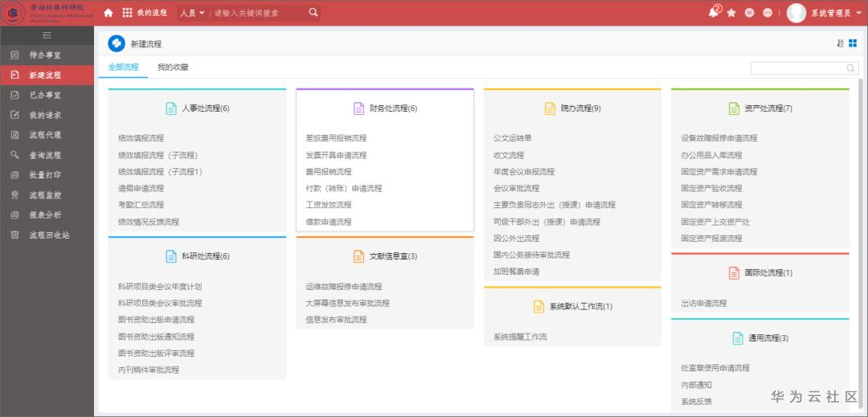Click the favorites star icon
868x417 pixels.
click(731, 13)
